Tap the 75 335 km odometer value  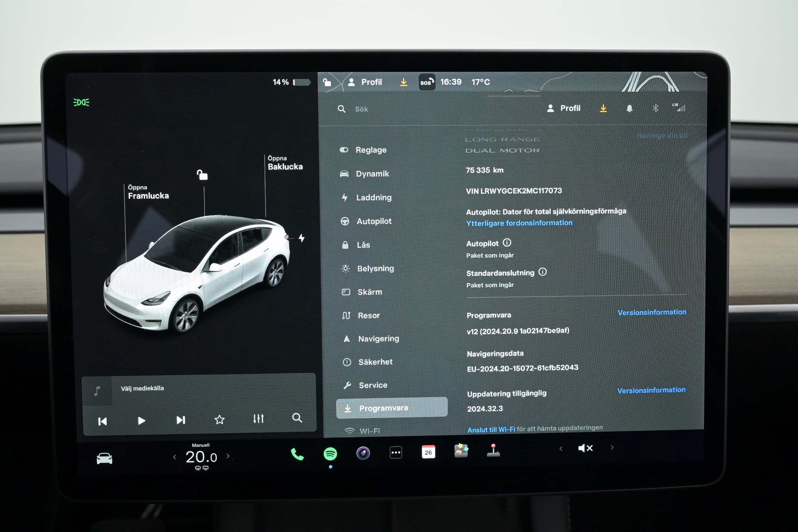[485, 170]
